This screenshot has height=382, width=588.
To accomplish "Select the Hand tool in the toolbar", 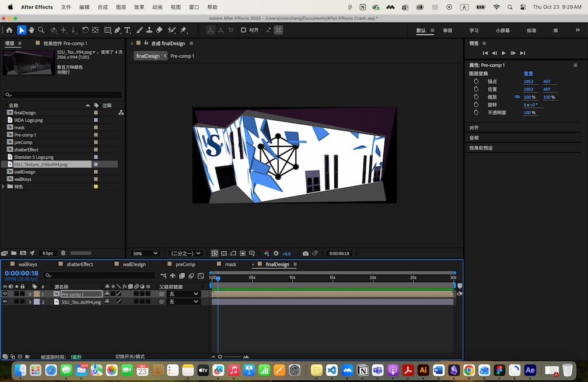I will (x=30, y=30).
